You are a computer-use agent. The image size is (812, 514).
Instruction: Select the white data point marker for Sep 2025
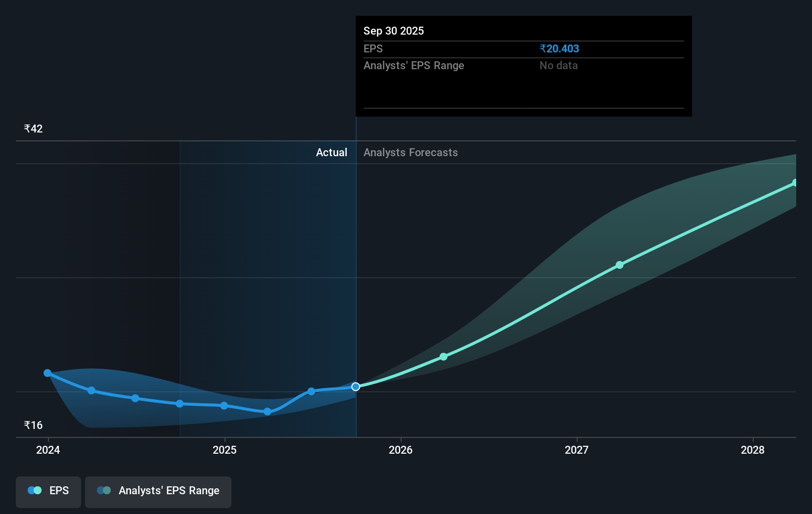pyautogui.click(x=355, y=387)
